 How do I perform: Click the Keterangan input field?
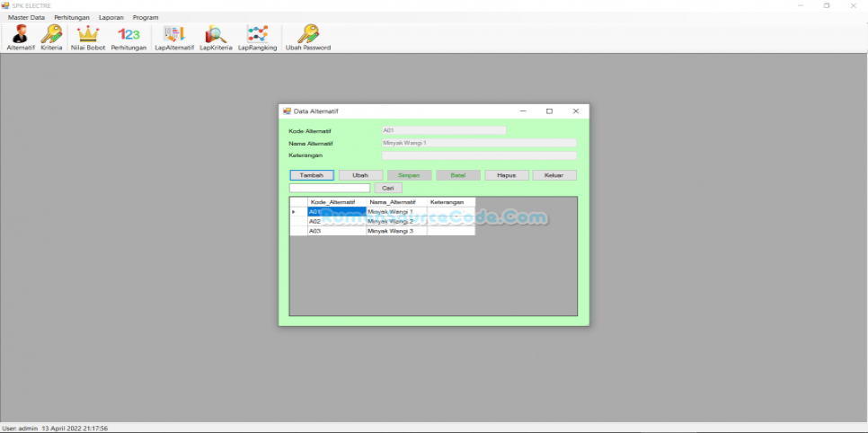[x=479, y=155]
